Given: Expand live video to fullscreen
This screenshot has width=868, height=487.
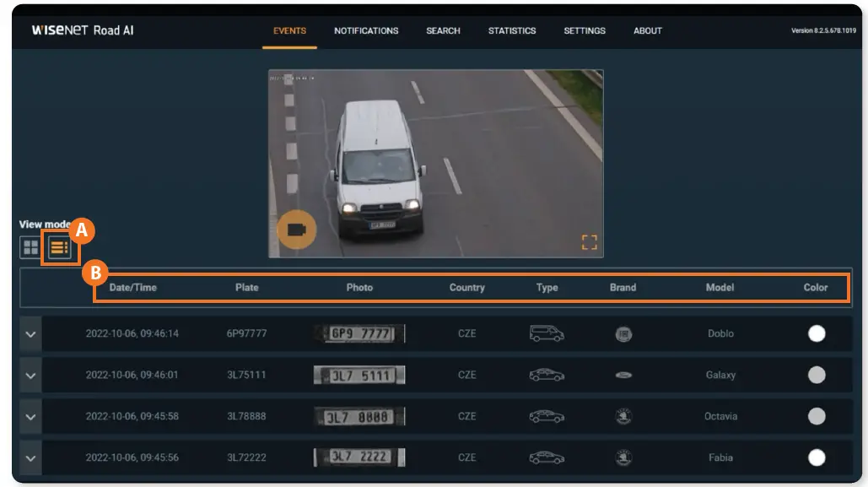Looking at the screenshot, I should tap(589, 242).
